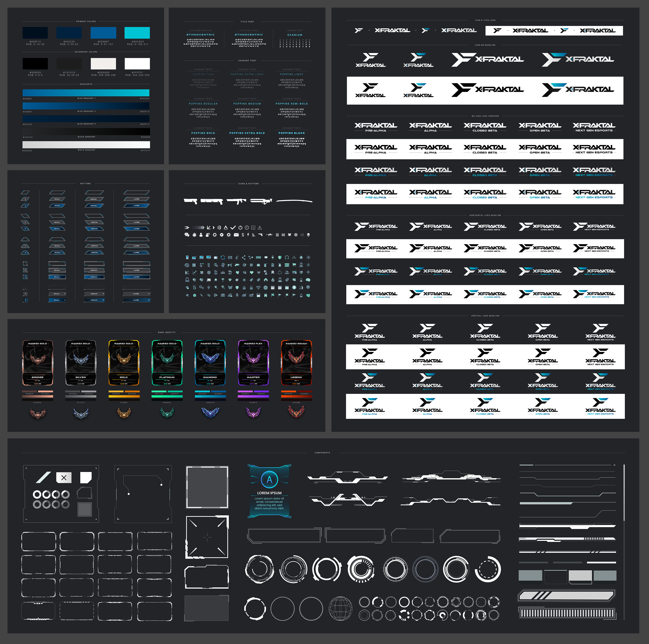Click the wifi signal icon
The image size is (649, 644).
[258, 287]
